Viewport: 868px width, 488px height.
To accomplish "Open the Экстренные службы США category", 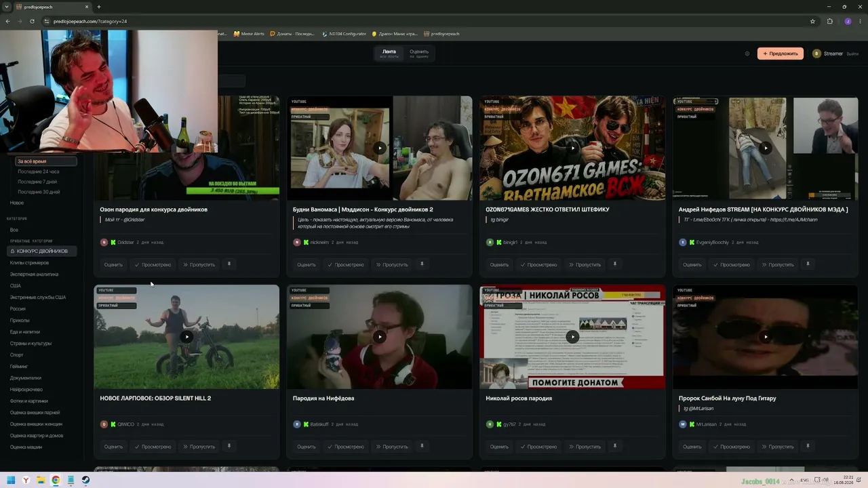I will (x=38, y=298).
